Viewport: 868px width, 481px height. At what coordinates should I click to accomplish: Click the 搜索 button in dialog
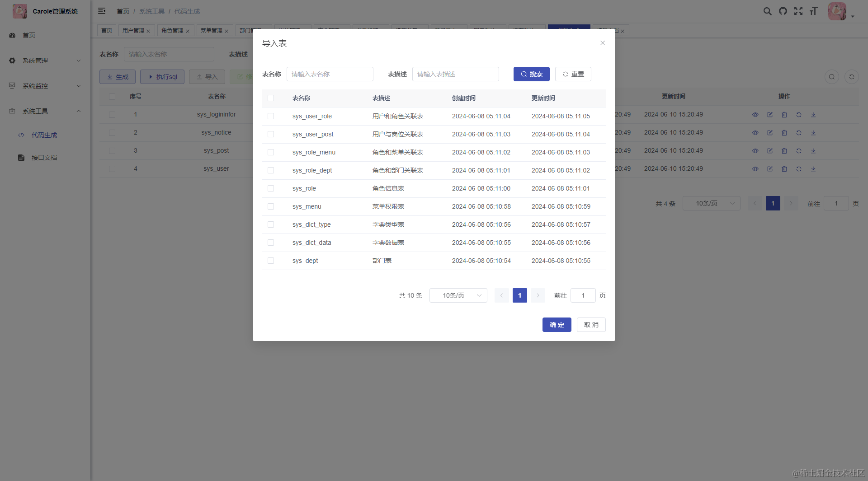[531, 74]
